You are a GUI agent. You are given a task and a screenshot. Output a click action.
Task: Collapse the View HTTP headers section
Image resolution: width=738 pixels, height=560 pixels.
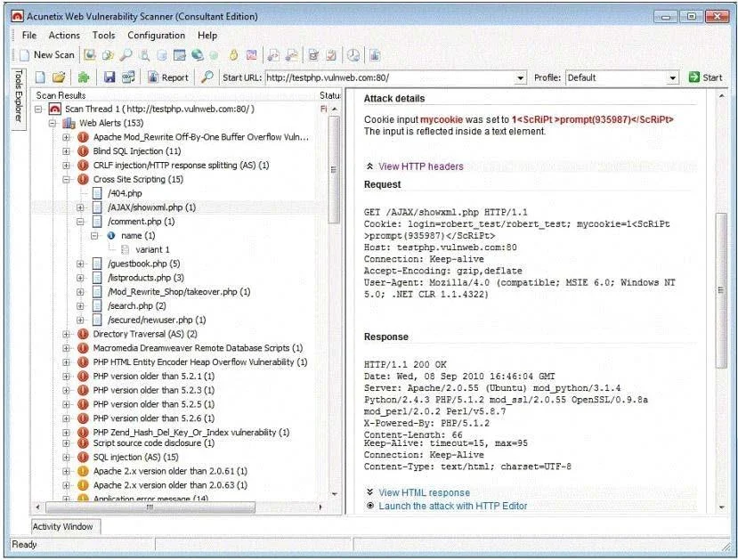370,166
